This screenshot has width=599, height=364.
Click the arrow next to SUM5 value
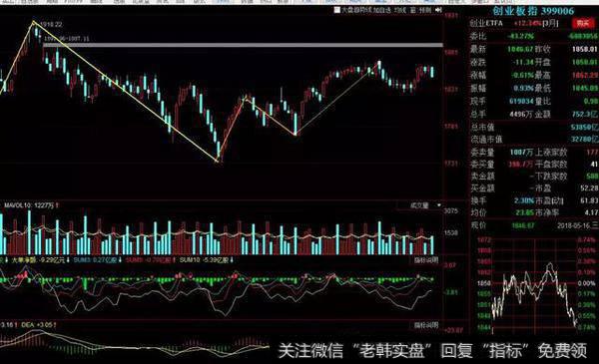[x=175, y=260]
